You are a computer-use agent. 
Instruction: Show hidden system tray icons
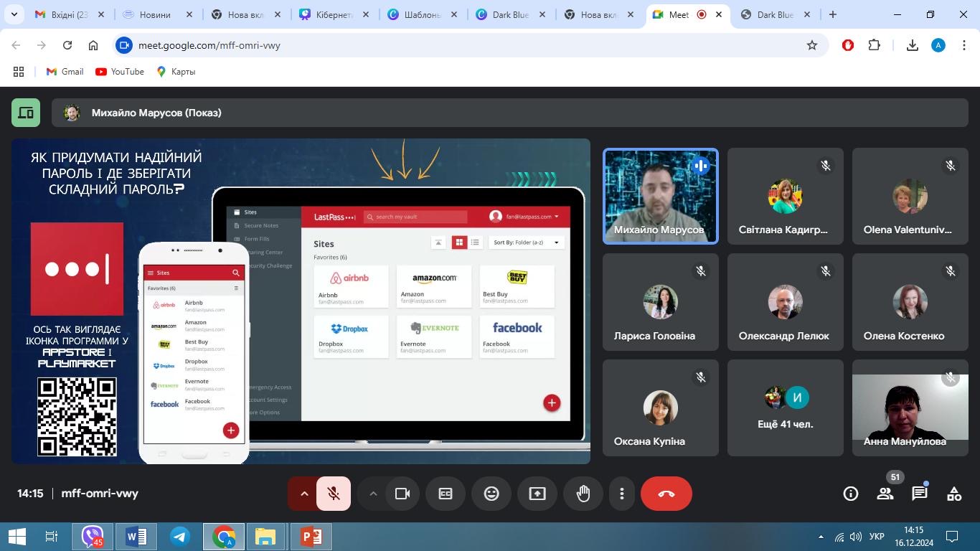coord(821,537)
